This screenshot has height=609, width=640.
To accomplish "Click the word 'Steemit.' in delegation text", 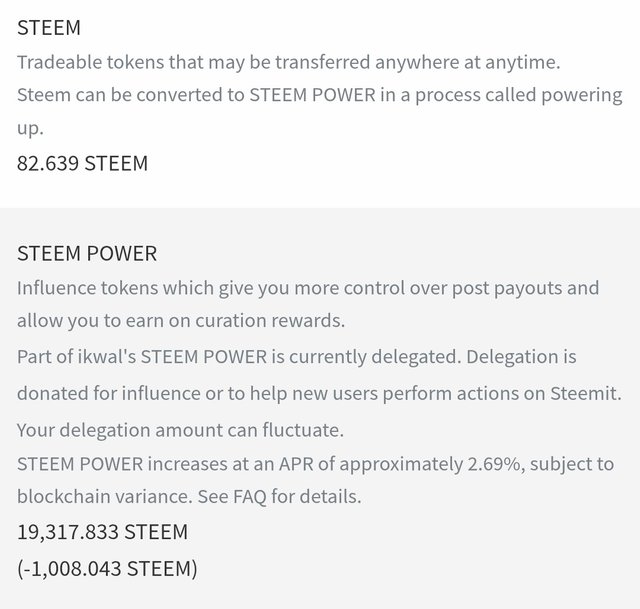I will tap(586, 393).
